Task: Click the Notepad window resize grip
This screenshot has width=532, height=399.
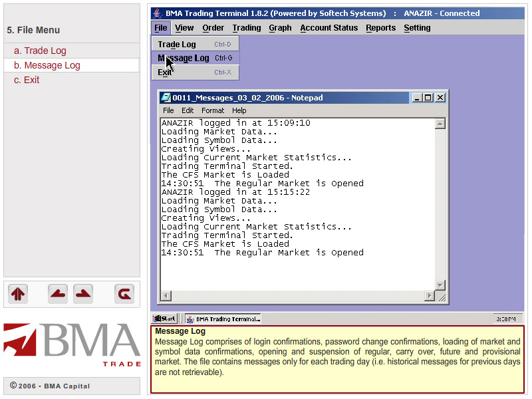Action: pos(441,297)
